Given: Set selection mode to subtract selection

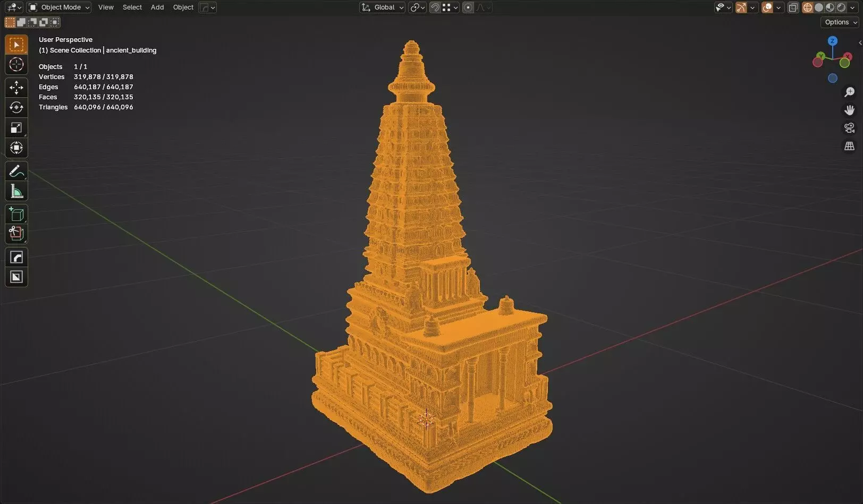Looking at the screenshot, I should (x=32, y=22).
